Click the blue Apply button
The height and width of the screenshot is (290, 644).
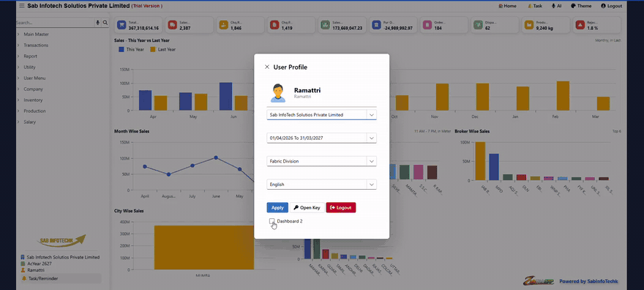(x=277, y=207)
